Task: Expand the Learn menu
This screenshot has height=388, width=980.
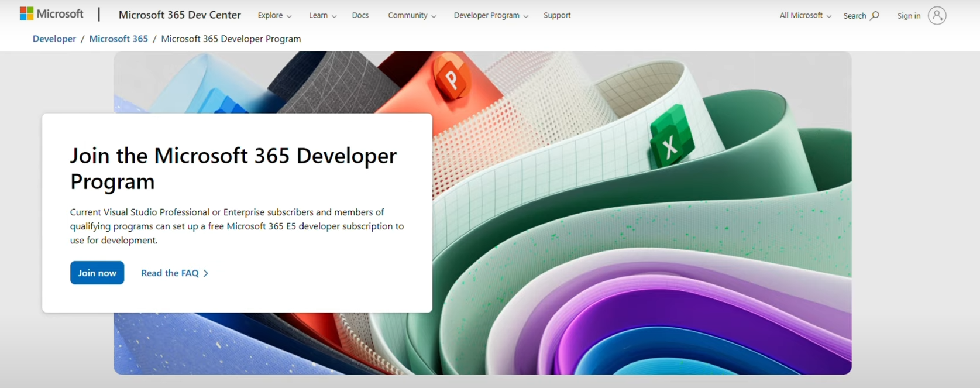Action: (322, 16)
